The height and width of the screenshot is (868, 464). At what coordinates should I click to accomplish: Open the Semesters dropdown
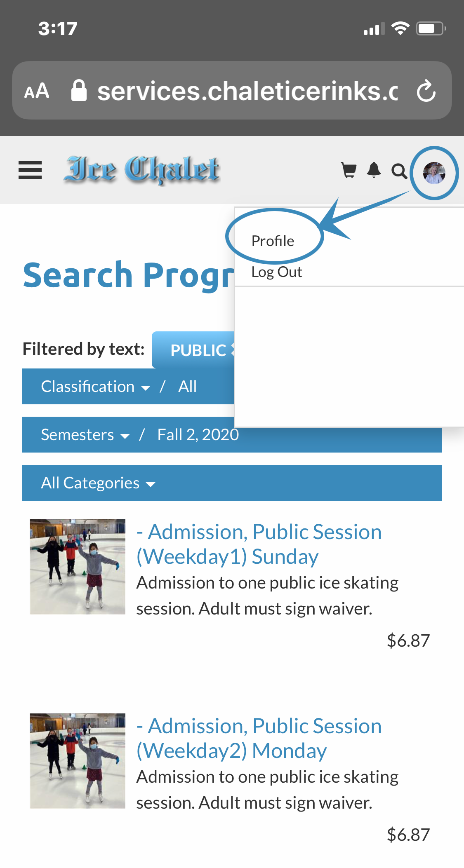click(x=85, y=435)
